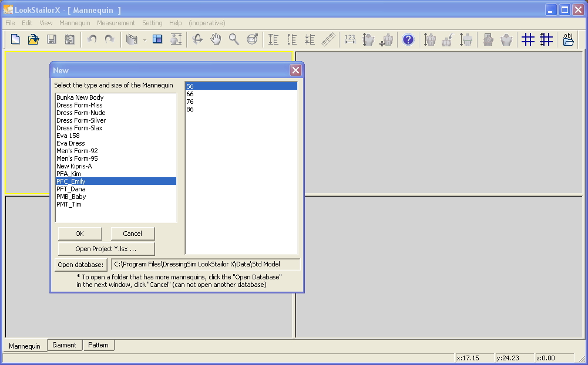Screen dimensions: 588x365
Task: Select PMB_Baby mannequin
Action: point(116,197)
